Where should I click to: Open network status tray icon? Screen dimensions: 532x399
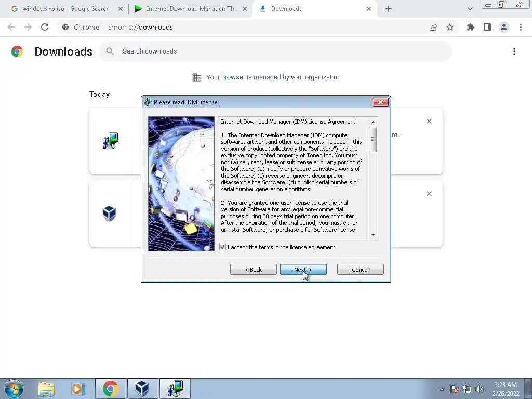[x=467, y=389]
